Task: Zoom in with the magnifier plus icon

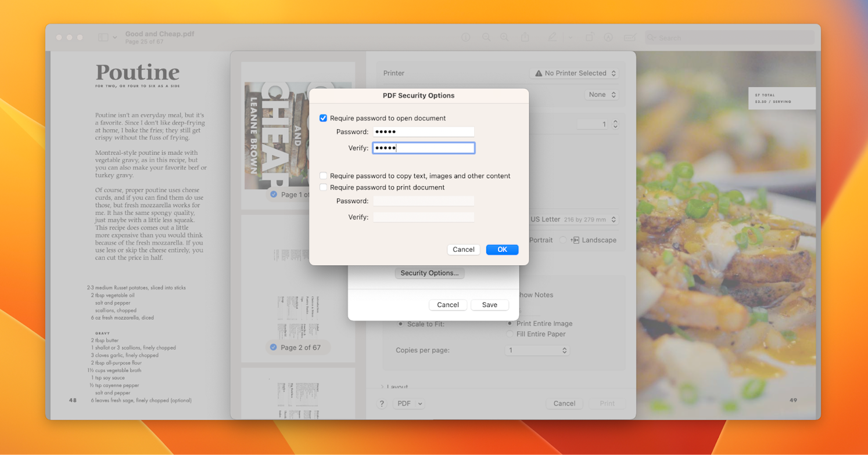Action: coord(504,37)
